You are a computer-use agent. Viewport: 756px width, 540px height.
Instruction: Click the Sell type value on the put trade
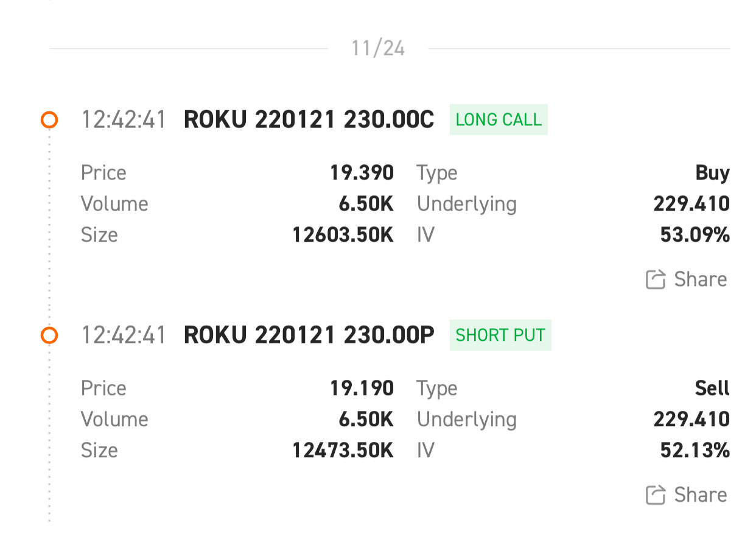[x=713, y=388]
